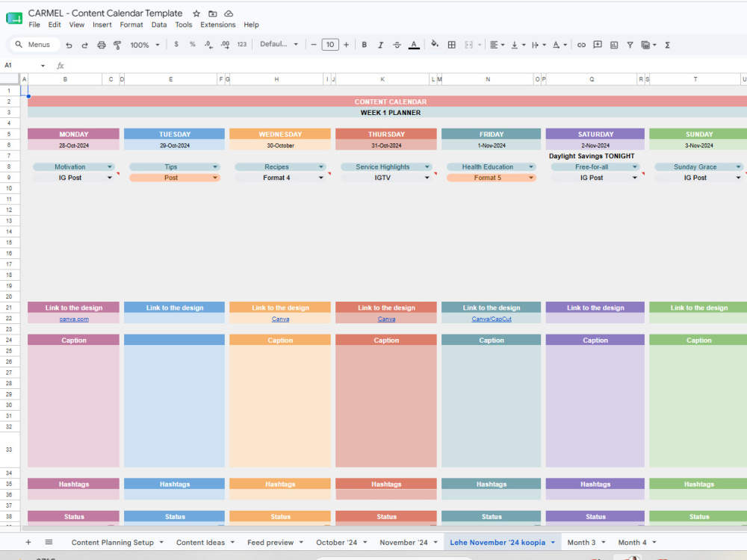Open the File menu
This screenshot has width=747, height=560.
click(34, 25)
